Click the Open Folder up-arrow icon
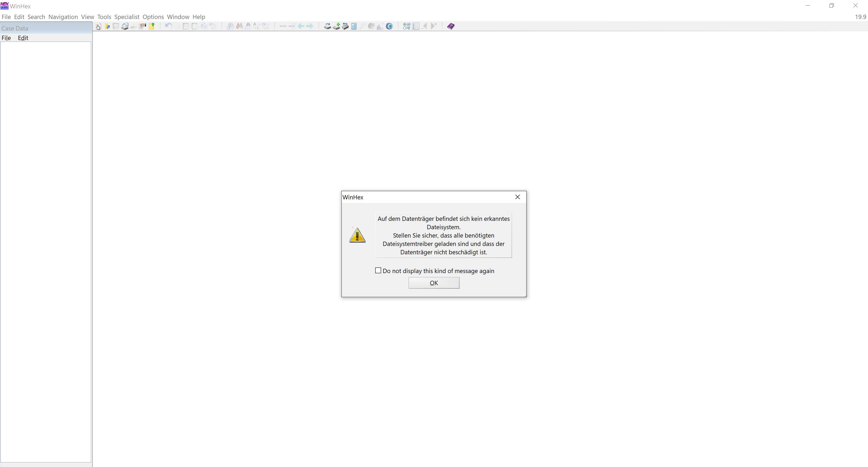 pyautogui.click(x=152, y=26)
